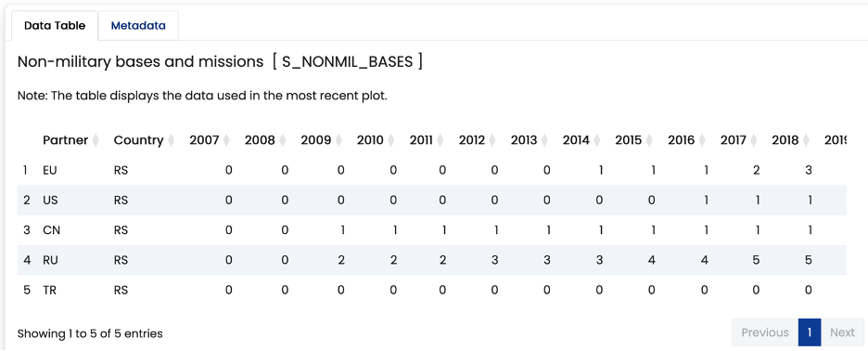The height and width of the screenshot is (351, 868).
Task: Click the 2016 header sort icon
Action: click(x=702, y=141)
